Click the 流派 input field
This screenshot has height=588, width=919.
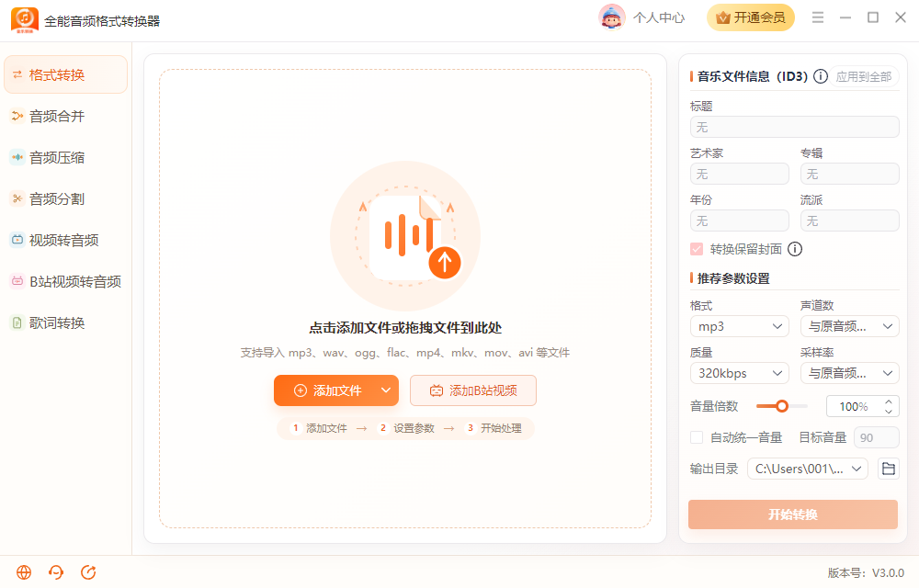(x=850, y=220)
